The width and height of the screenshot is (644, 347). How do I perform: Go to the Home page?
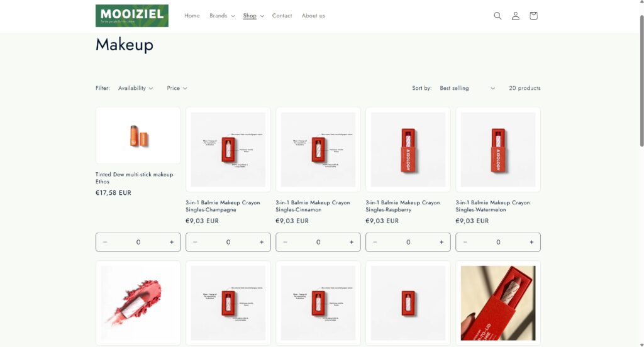192,16
